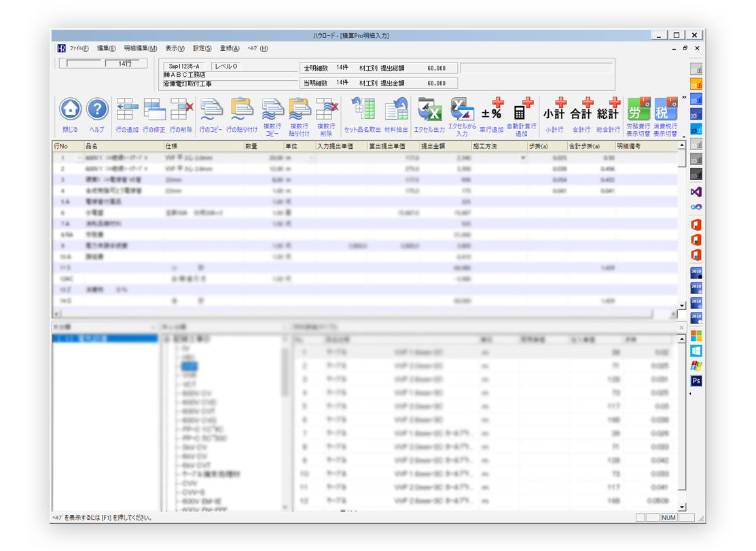Collapse root node in middle tree panel
This screenshot has height=551, width=756.
point(167,338)
